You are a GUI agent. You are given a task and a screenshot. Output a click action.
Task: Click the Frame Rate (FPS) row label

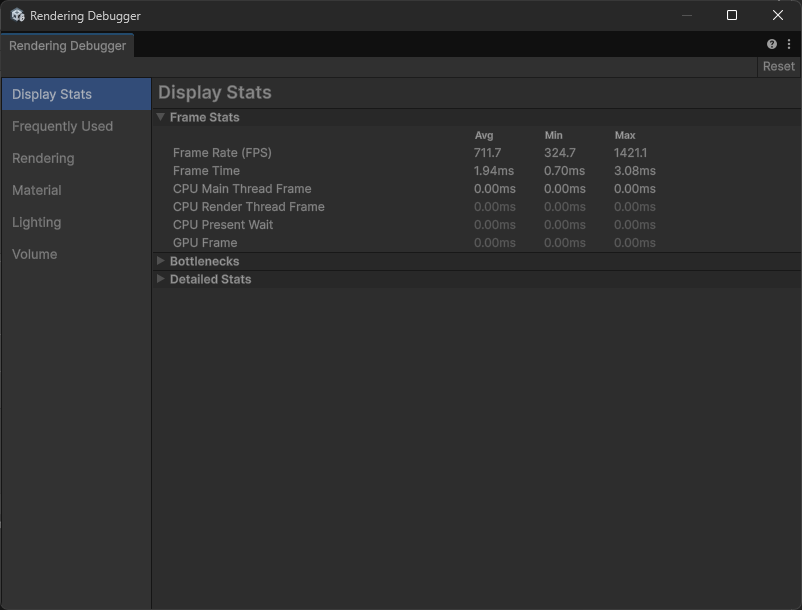[222, 153]
